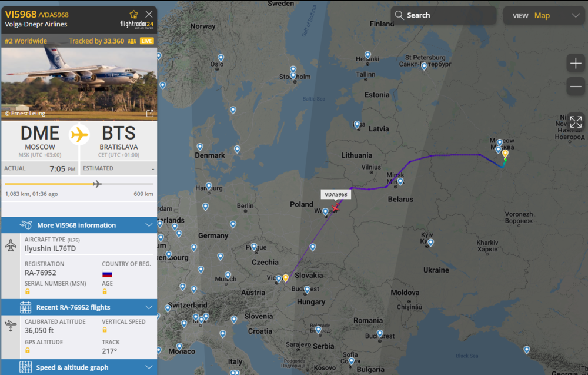The image size is (588, 375).
Task: Click the map Search field
Action: (444, 15)
